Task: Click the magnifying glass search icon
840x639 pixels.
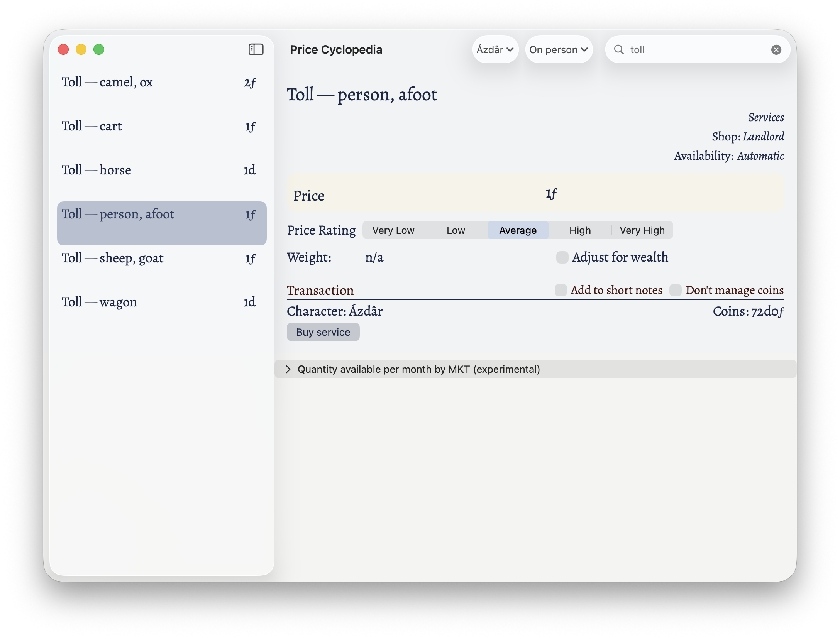Action: (619, 50)
